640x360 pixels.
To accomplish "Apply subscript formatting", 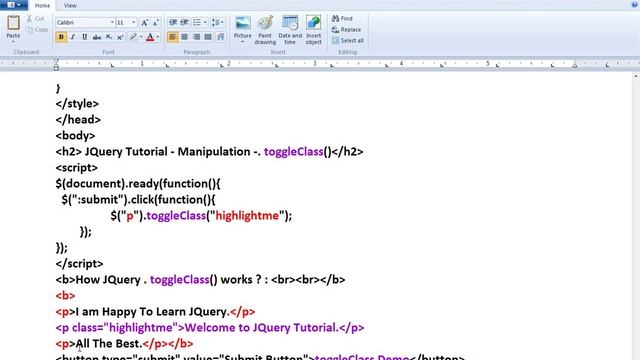I will click(x=109, y=37).
